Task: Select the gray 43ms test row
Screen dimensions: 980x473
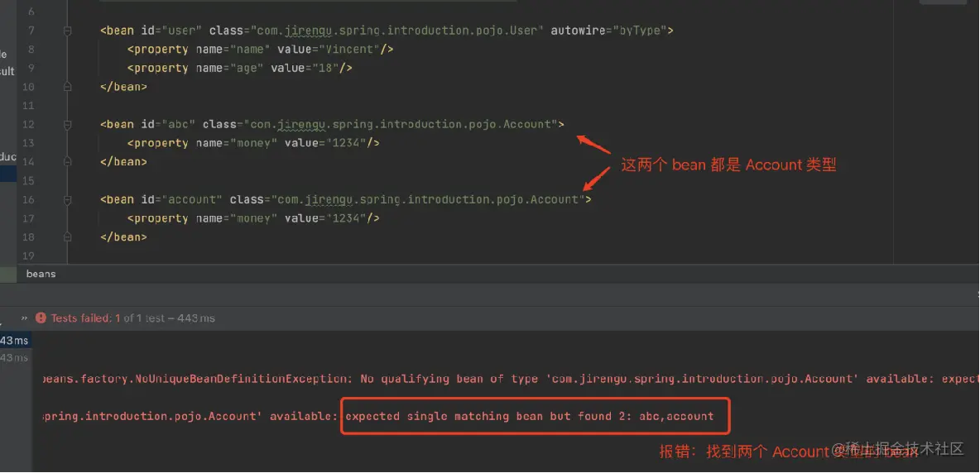Action: (14, 357)
